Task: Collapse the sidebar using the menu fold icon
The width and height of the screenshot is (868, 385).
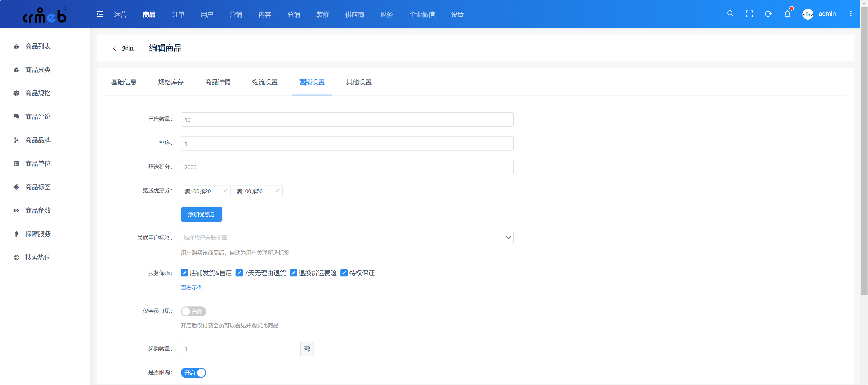Action: [x=100, y=14]
